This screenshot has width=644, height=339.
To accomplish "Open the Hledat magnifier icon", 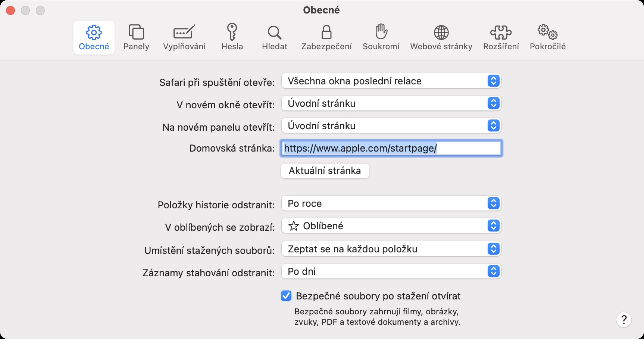I will (x=275, y=32).
